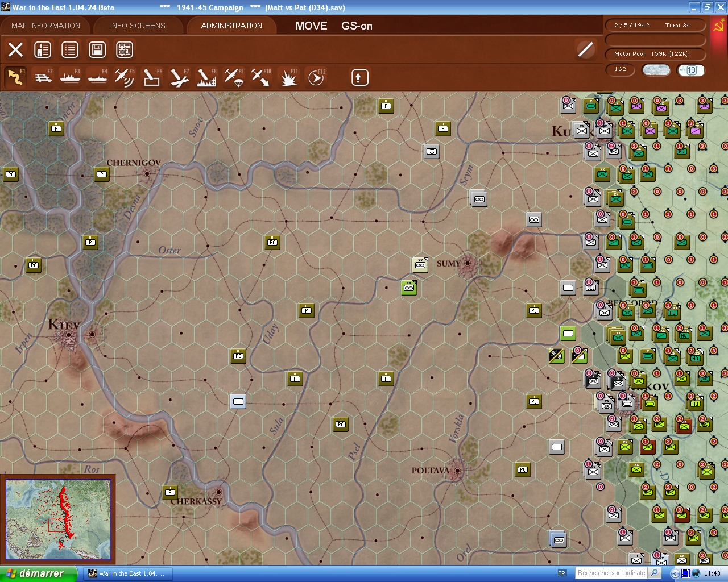Select the Poltava city hex

[457, 471]
